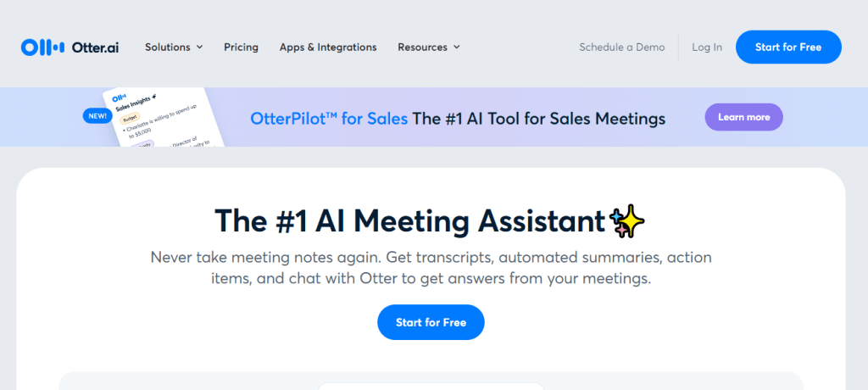The width and height of the screenshot is (868, 390).
Task: Click the chevron arrow beside Solutions
Action: [200, 47]
